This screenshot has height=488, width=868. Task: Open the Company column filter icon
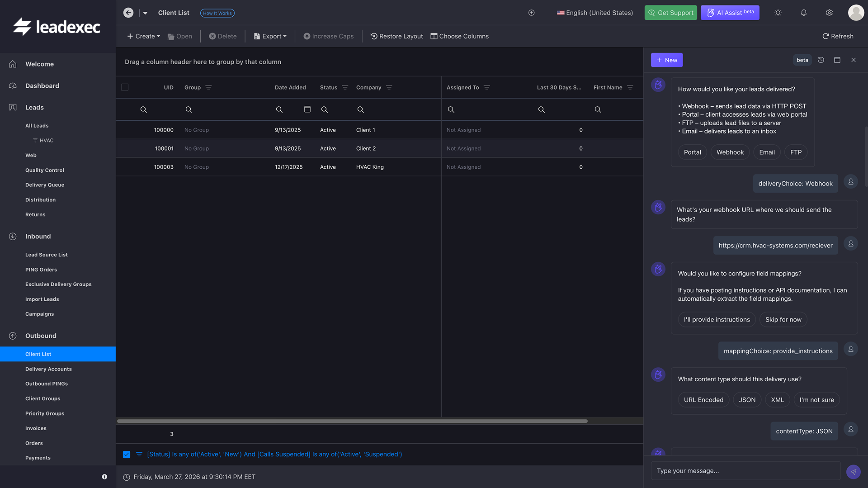click(389, 87)
